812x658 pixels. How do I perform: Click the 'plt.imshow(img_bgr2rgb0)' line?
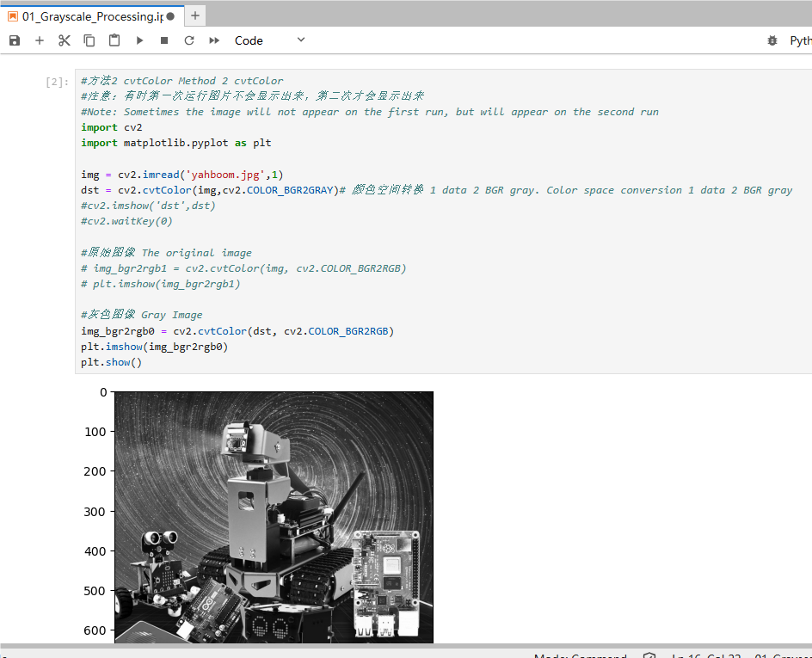pyautogui.click(x=154, y=347)
